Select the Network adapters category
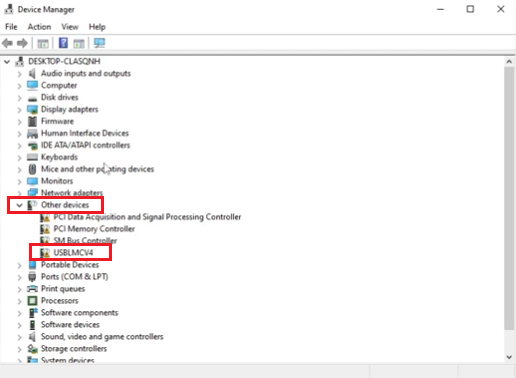516x378 pixels. [x=72, y=193]
